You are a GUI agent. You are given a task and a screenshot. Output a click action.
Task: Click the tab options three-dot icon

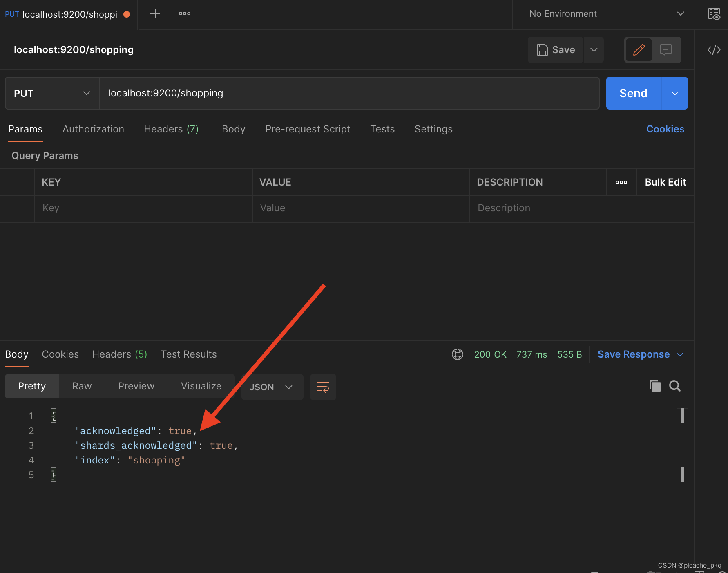(184, 14)
